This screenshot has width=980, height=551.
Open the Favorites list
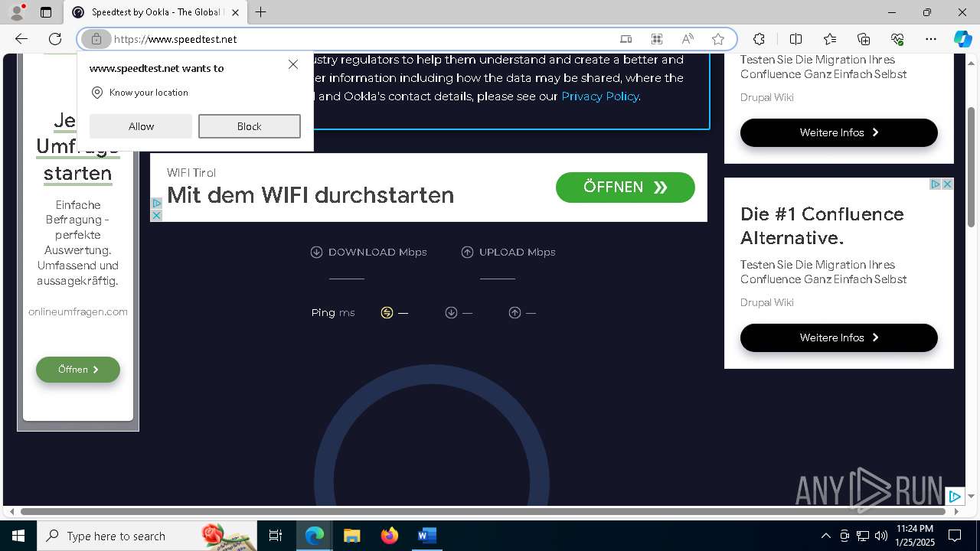tap(830, 39)
